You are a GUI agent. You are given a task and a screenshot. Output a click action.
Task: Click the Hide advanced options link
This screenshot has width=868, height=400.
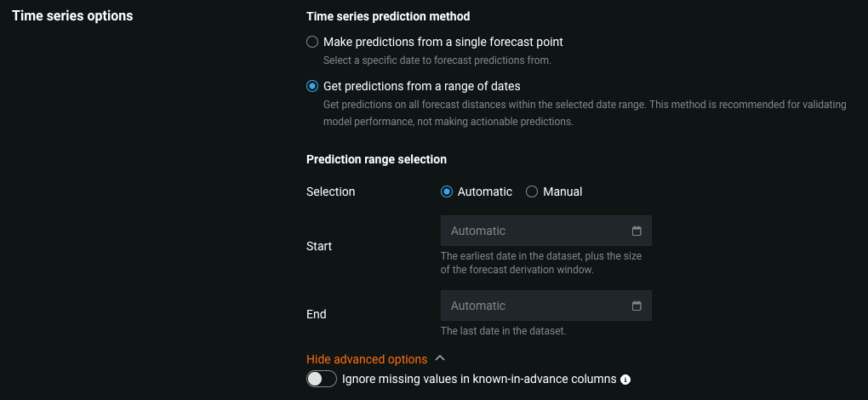pos(367,359)
